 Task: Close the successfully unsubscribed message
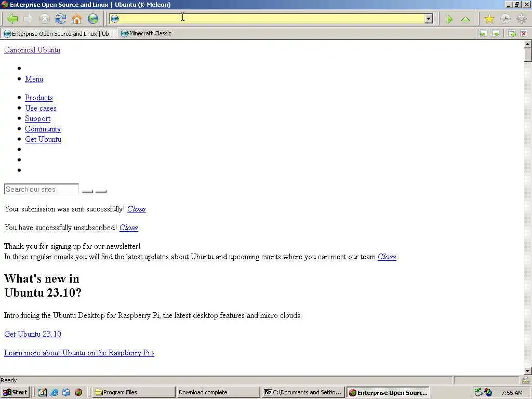(x=129, y=228)
